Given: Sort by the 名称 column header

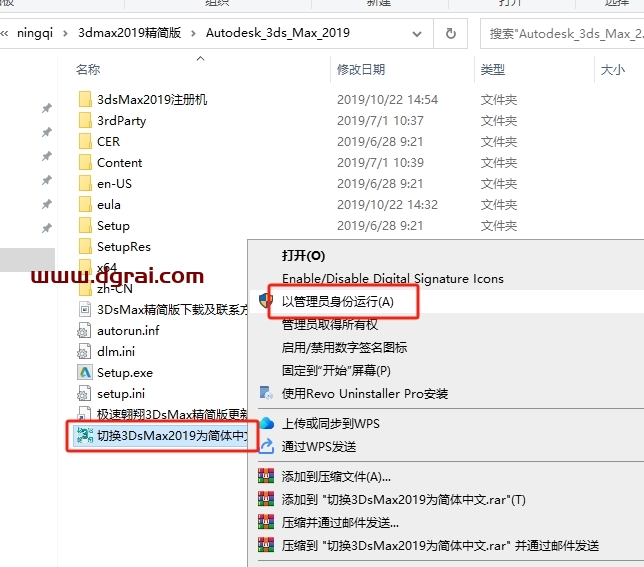Looking at the screenshot, I should coord(88,69).
